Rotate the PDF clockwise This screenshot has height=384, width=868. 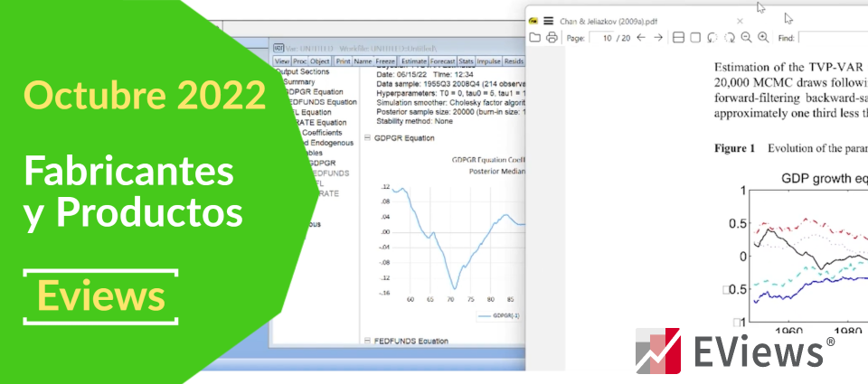coord(730,38)
